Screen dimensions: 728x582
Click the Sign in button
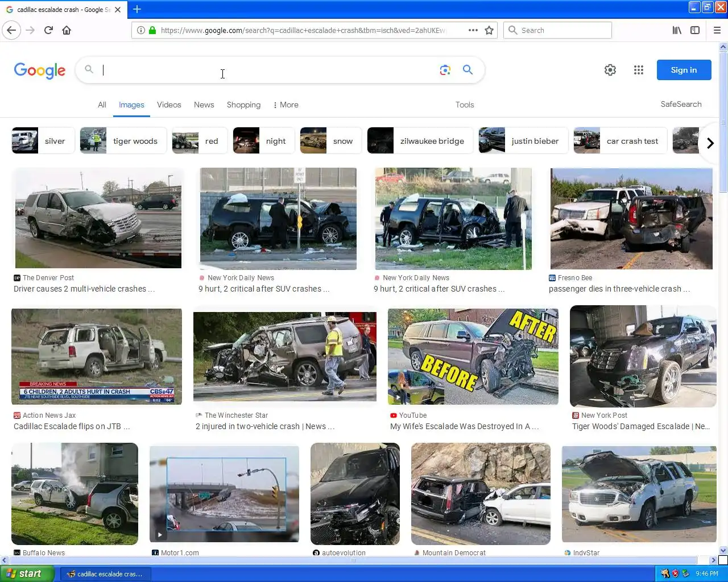684,70
